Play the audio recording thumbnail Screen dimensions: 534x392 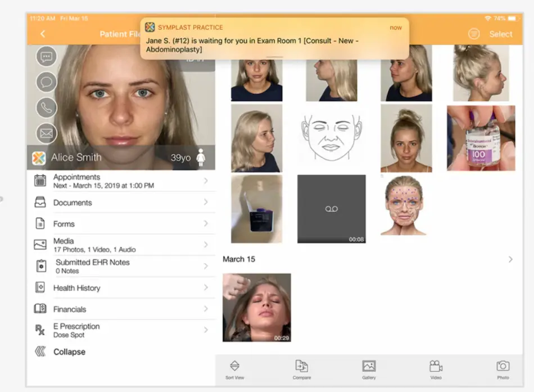[331, 209]
